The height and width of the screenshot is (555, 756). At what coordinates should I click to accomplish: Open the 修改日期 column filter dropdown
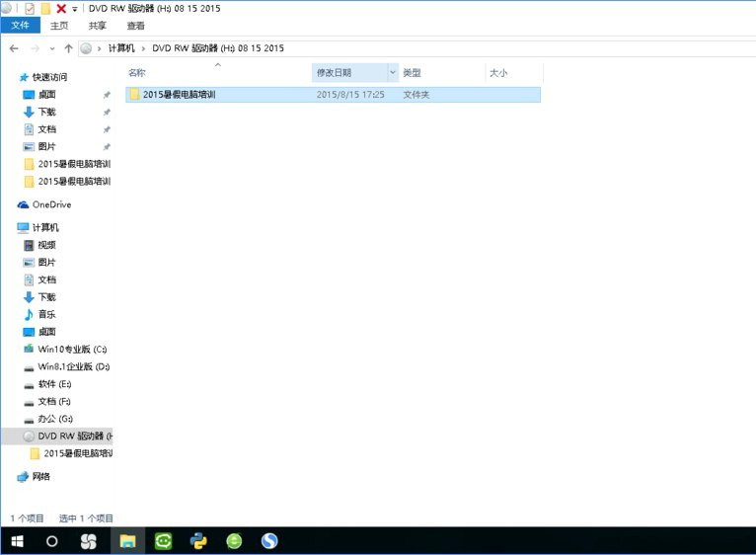(x=393, y=73)
